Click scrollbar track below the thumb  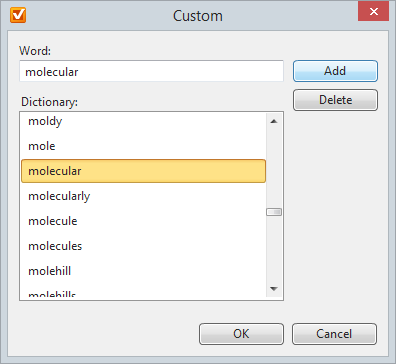274,249
